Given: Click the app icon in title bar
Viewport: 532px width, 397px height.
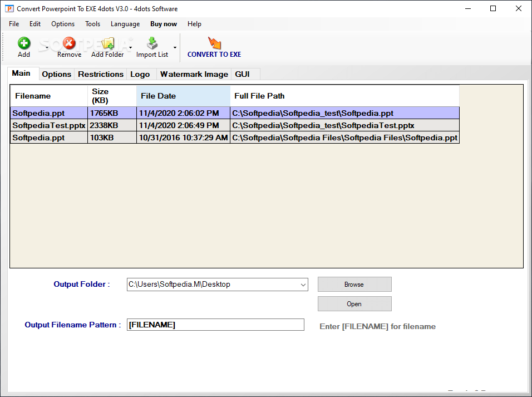Looking at the screenshot, I should (9, 8).
